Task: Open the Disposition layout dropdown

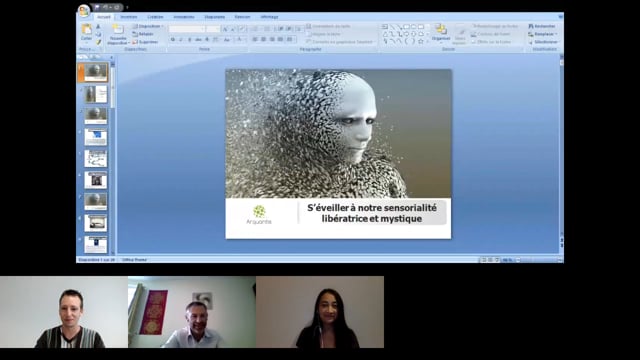Action: [x=148, y=26]
